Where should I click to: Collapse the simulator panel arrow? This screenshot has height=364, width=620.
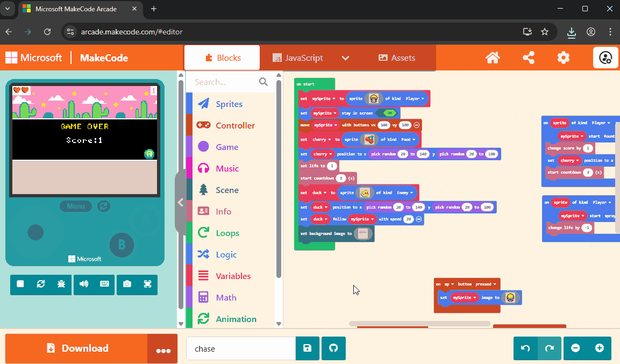[x=181, y=202]
